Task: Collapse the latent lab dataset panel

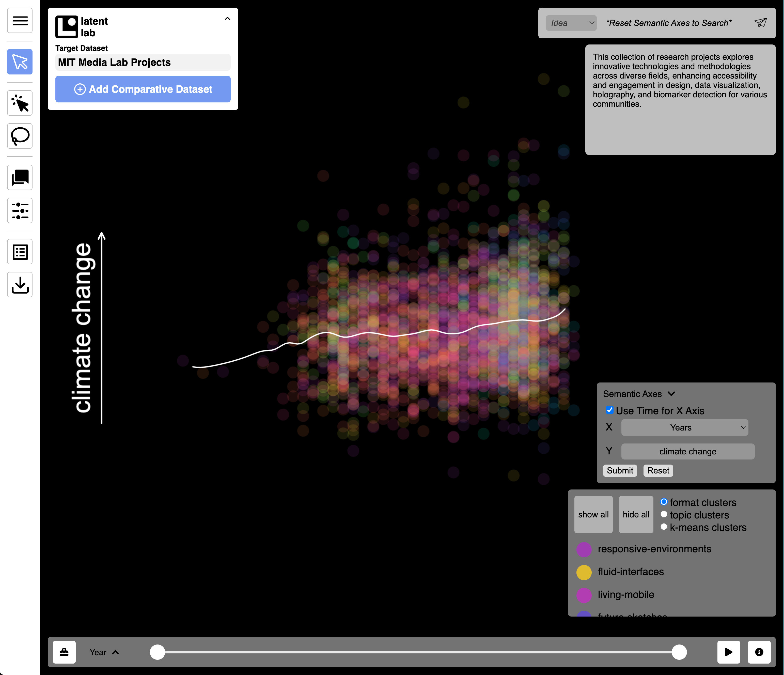Action: point(227,18)
